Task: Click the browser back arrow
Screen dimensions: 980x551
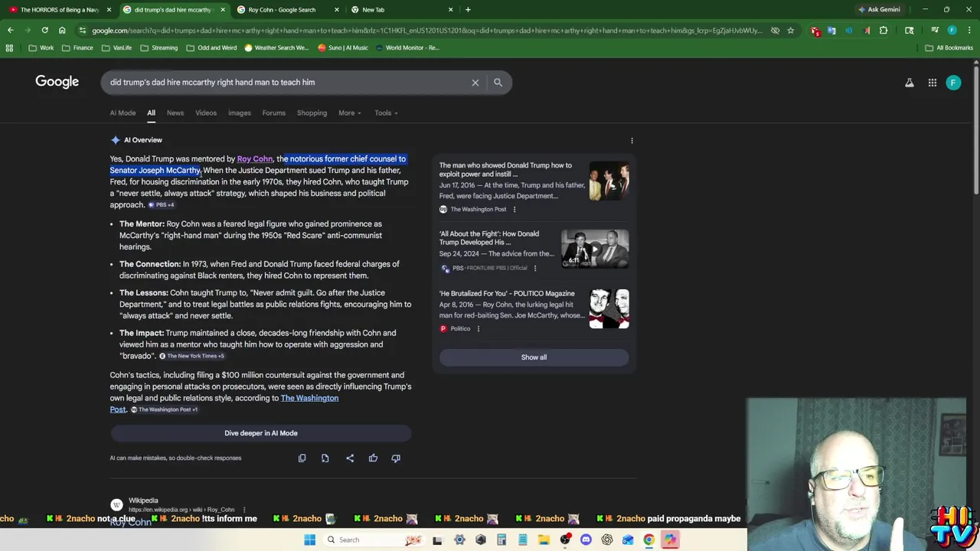Action: click(x=10, y=31)
